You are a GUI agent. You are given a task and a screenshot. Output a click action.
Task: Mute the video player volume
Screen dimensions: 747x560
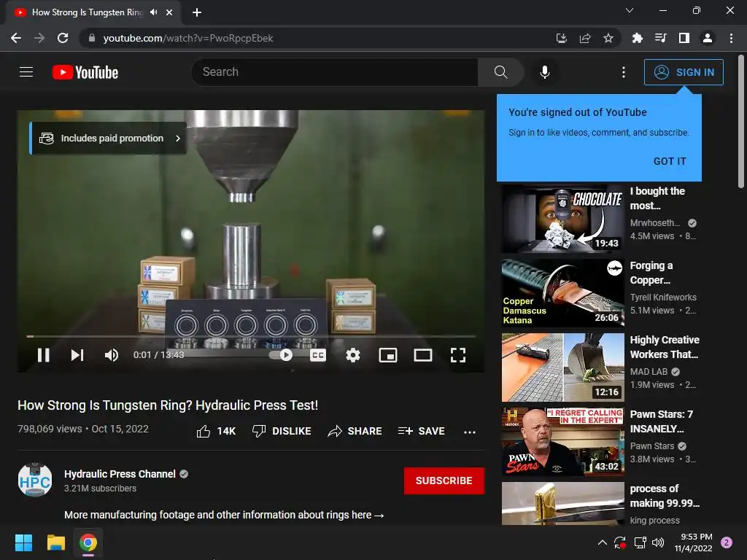pyautogui.click(x=111, y=355)
